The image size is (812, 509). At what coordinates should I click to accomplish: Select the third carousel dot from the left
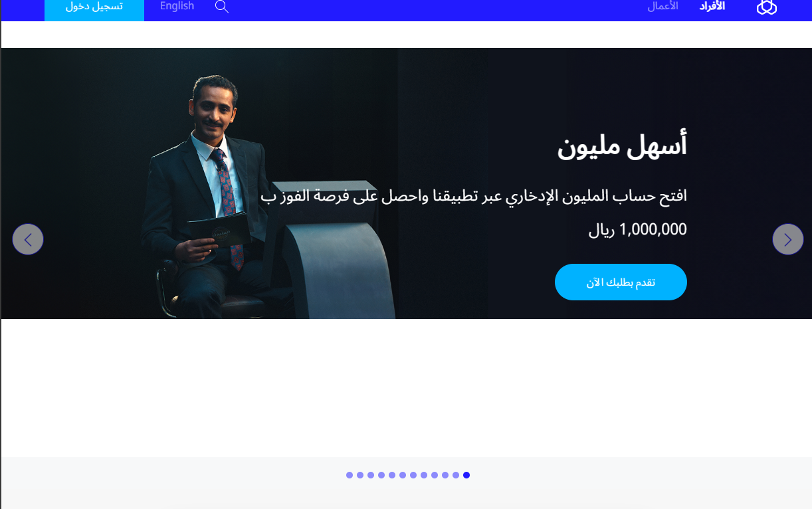click(371, 475)
